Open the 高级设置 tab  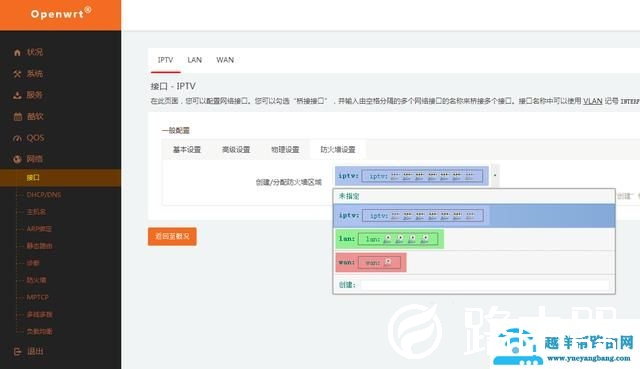tap(236, 149)
